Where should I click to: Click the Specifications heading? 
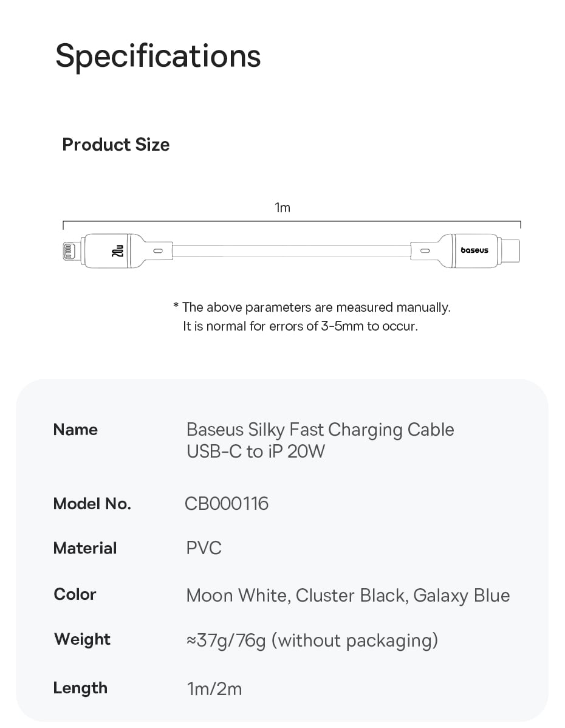coord(158,56)
